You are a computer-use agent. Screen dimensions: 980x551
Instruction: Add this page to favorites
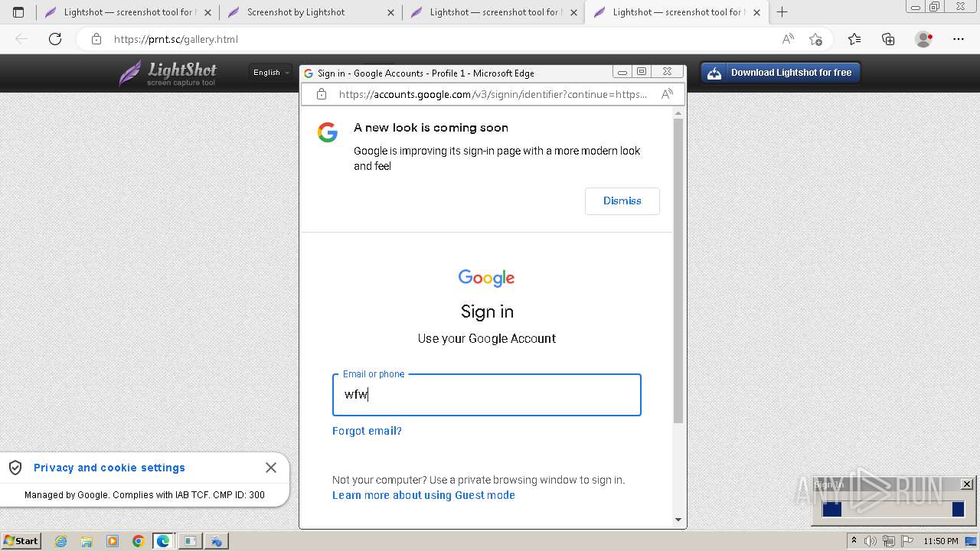(x=815, y=39)
